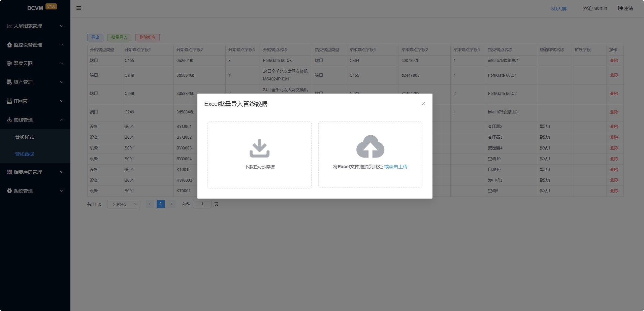This screenshot has height=311, width=644.
Task: Click the 温度云图 target icon
Action: pos(9,63)
